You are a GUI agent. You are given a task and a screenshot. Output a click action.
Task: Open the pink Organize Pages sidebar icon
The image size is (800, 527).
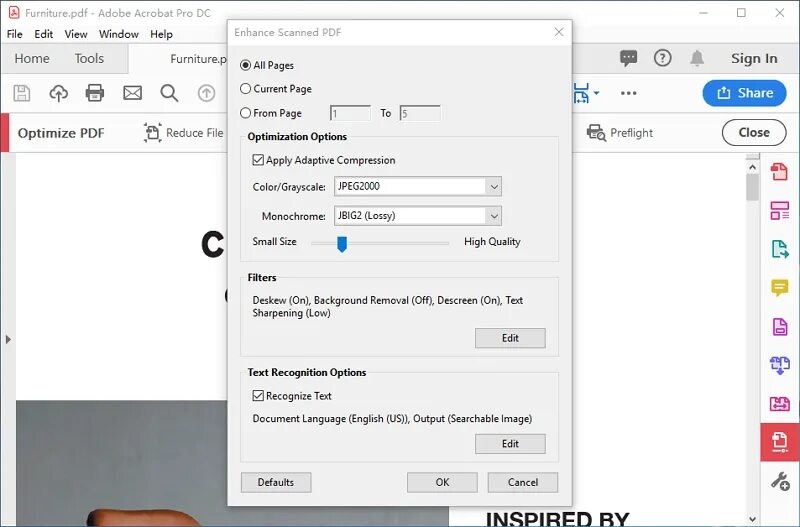tap(780, 210)
